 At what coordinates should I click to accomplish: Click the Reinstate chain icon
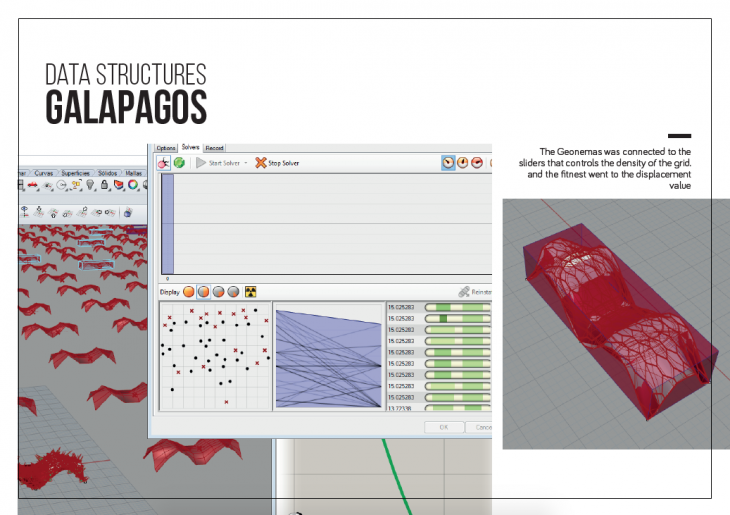[x=464, y=292]
